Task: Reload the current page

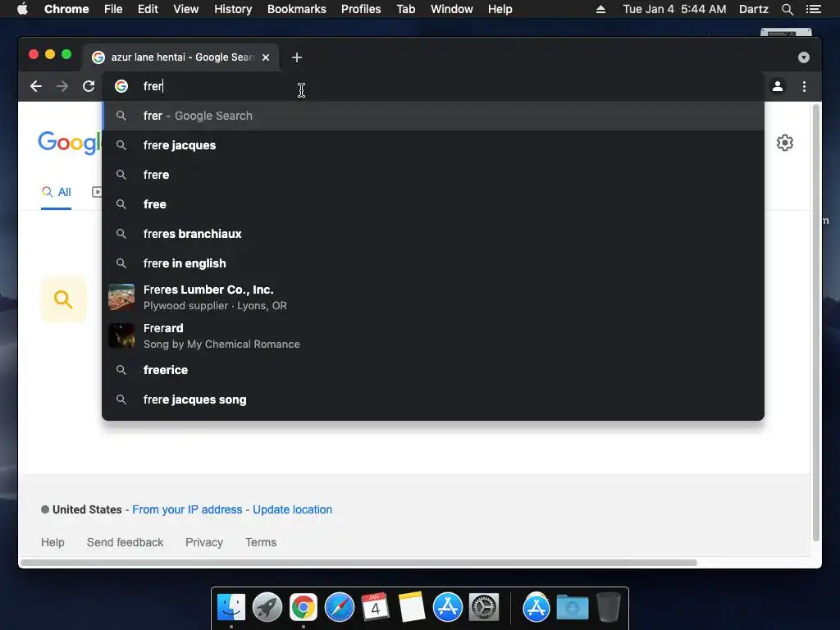Action: pos(89,86)
